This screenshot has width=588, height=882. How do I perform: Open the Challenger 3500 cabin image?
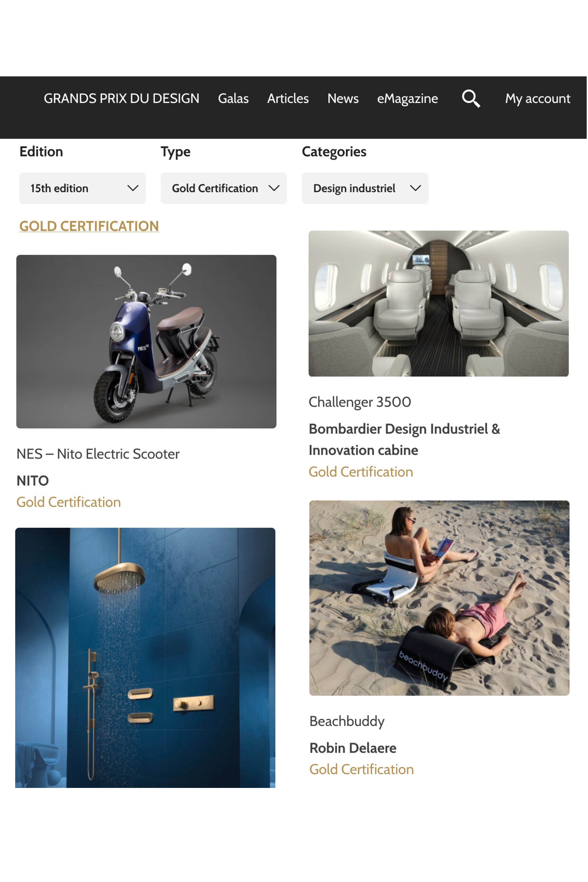(x=438, y=303)
